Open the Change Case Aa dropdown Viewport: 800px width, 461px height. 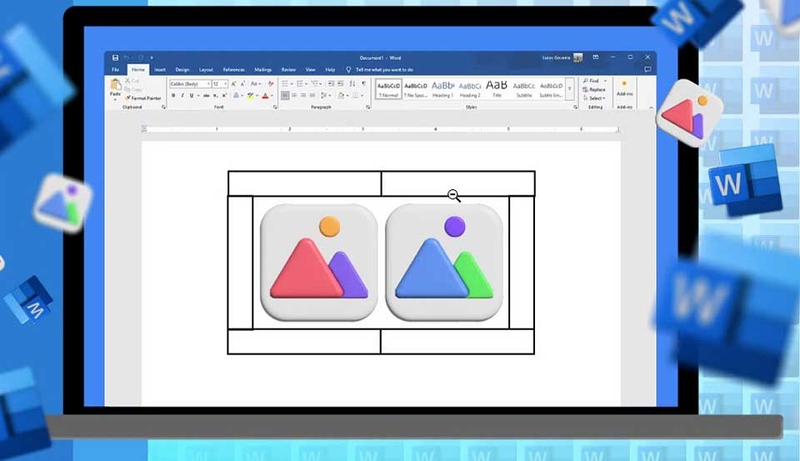point(255,84)
